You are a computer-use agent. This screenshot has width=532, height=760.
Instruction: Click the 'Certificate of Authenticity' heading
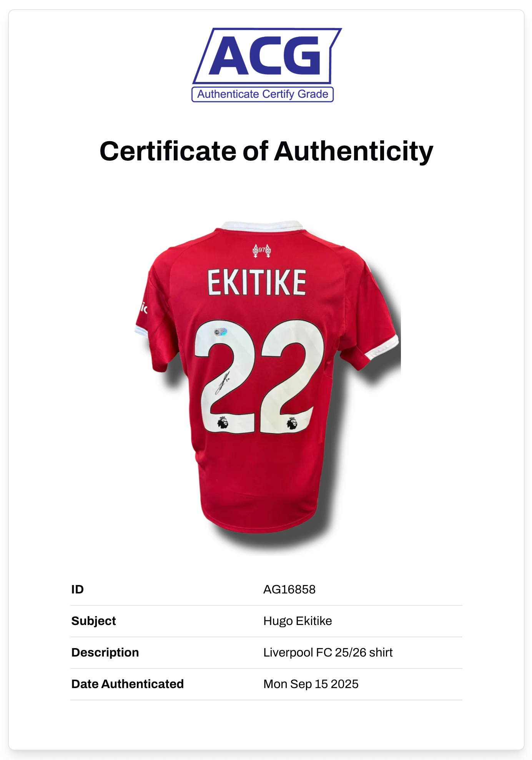266,151
